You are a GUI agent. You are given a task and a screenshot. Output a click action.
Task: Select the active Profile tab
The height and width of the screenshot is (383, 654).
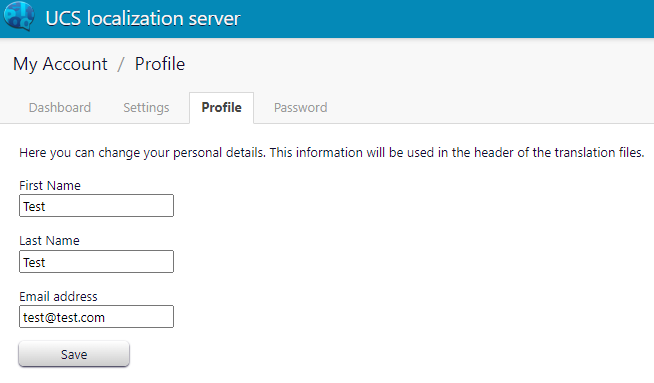(221, 108)
